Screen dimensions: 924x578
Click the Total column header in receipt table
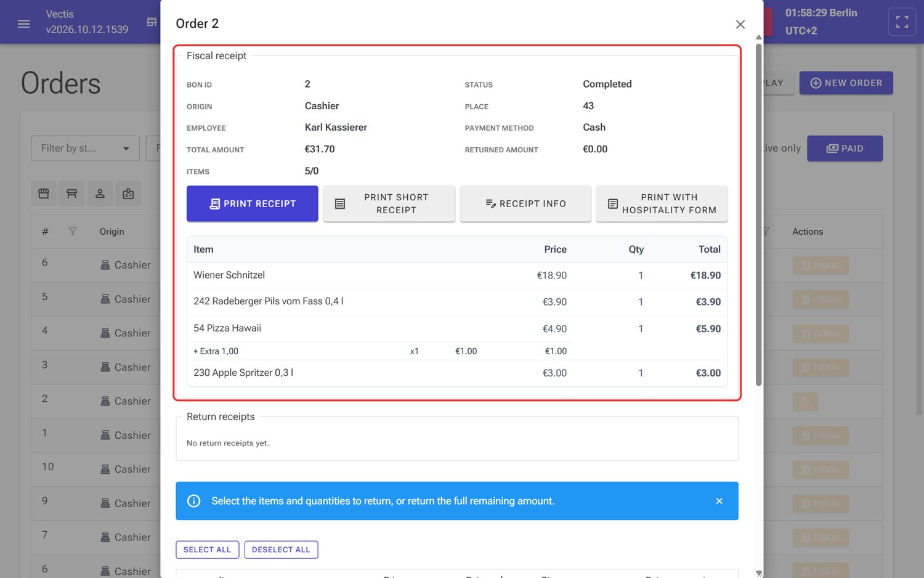[710, 250]
